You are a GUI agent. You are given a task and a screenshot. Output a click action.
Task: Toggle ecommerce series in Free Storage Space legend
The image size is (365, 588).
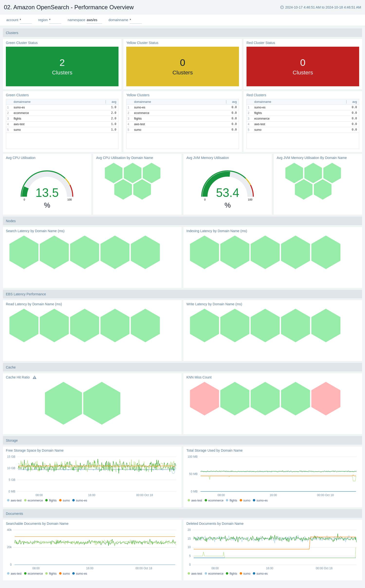click(x=33, y=500)
